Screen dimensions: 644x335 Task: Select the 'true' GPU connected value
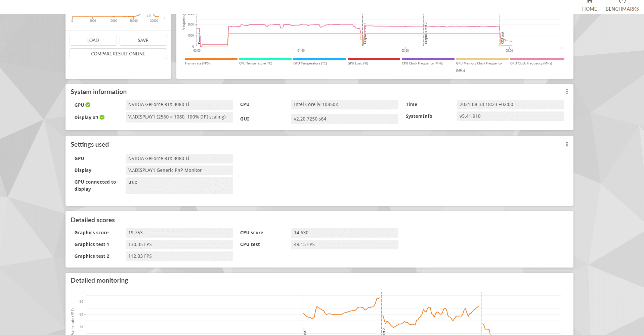tap(179, 186)
